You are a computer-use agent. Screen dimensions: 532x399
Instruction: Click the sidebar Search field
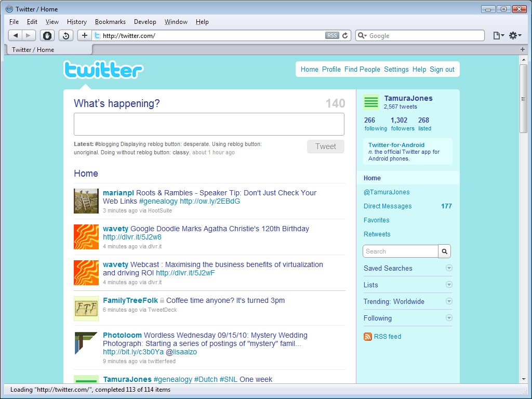coord(401,251)
